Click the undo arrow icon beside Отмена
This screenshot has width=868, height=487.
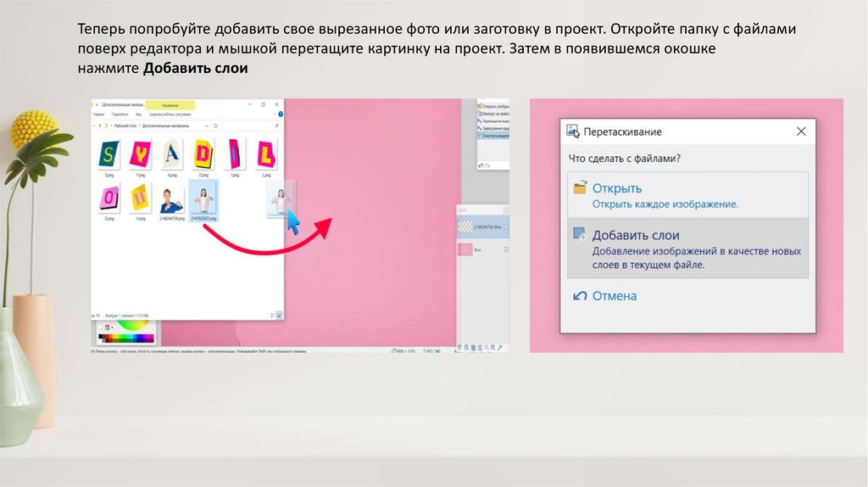[x=580, y=296]
